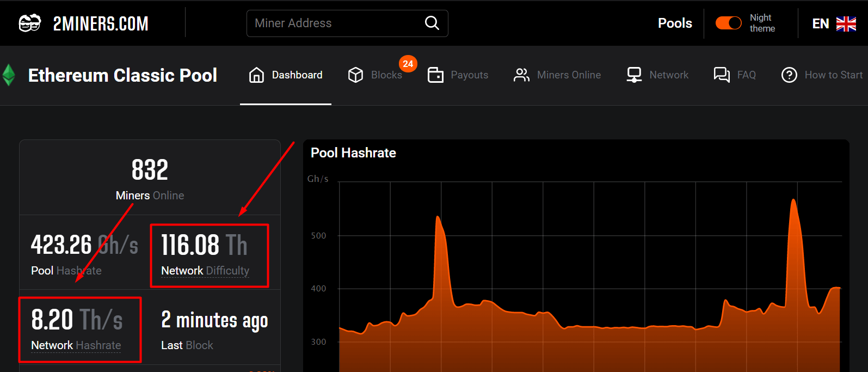Click the search magnifier icon
Viewport: 868px width, 372px height.
coord(432,23)
